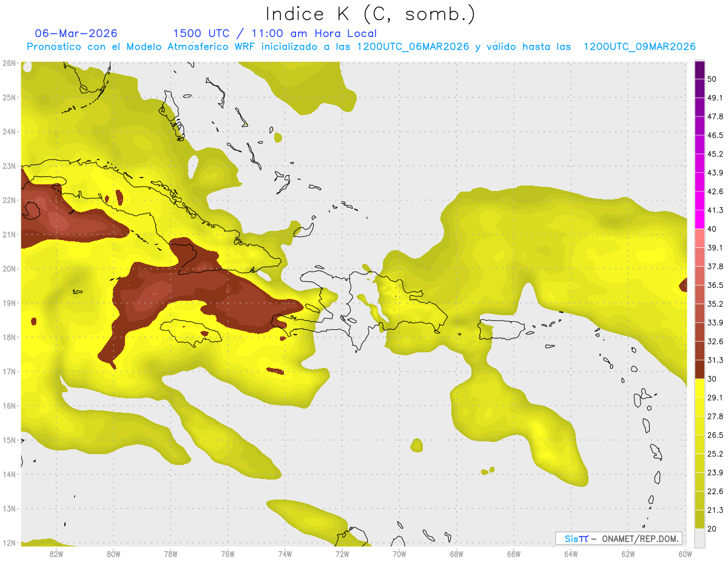Screen dimensions: 728x562
Task: Click the '1500 UTC / 11:00 am Hora Local' text
Action: click(x=275, y=33)
